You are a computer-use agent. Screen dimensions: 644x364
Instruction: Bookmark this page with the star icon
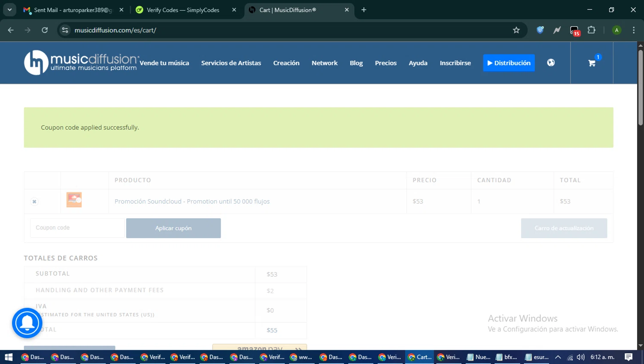(516, 30)
